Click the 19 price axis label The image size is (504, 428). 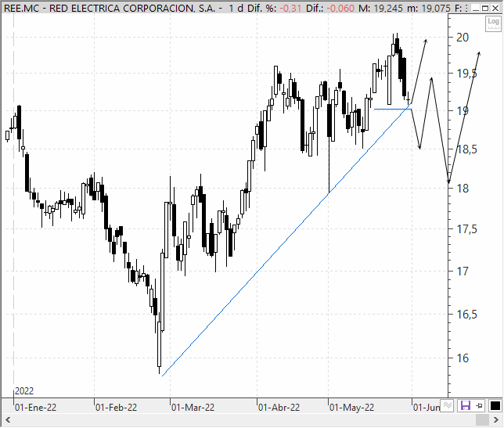[x=463, y=111]
